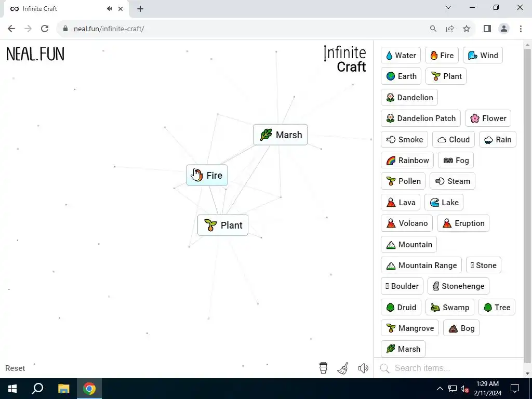The width and height of the screenshot is (532, 399).
Task: Toggle game sound with speaker icon
Action: tap(363, 368)
